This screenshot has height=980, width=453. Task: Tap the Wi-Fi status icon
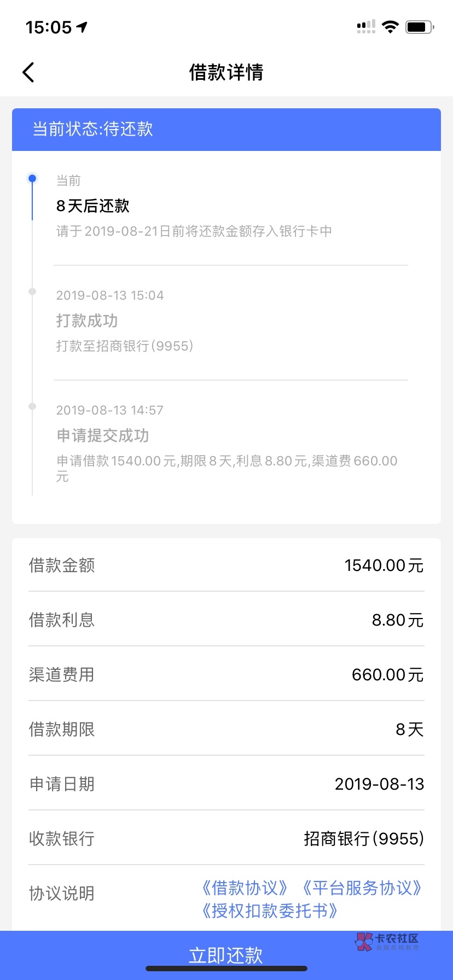390,27
